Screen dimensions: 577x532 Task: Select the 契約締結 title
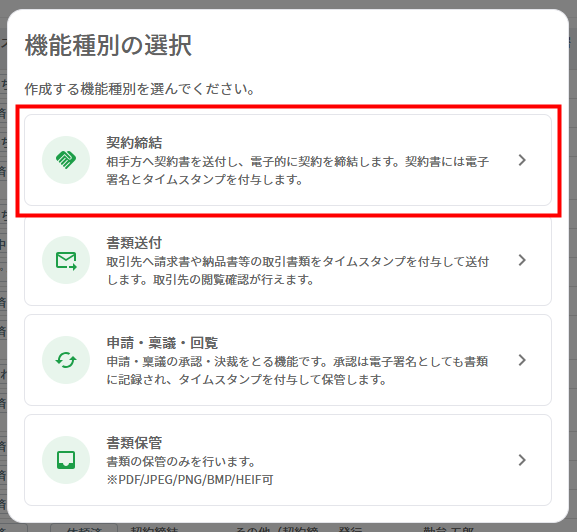pos(134,143)
